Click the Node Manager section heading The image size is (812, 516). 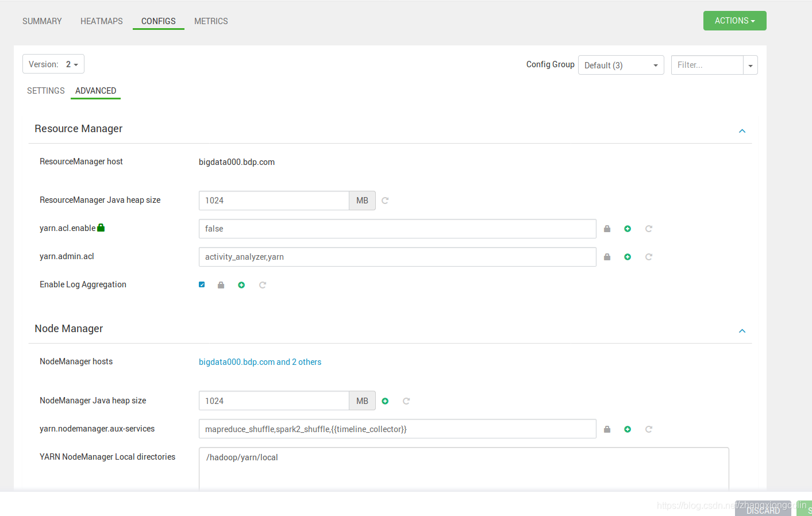pyautogui.click(x=69, y=329)
